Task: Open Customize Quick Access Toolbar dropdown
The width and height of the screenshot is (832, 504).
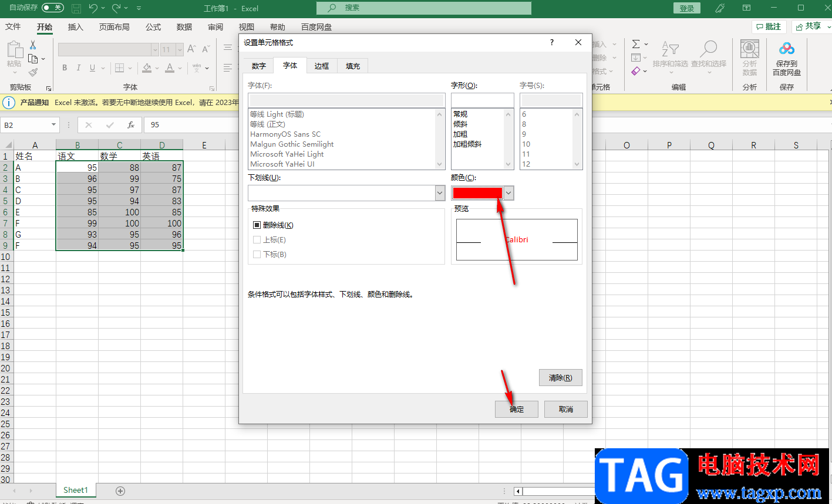Action: (x=139, y=8)
